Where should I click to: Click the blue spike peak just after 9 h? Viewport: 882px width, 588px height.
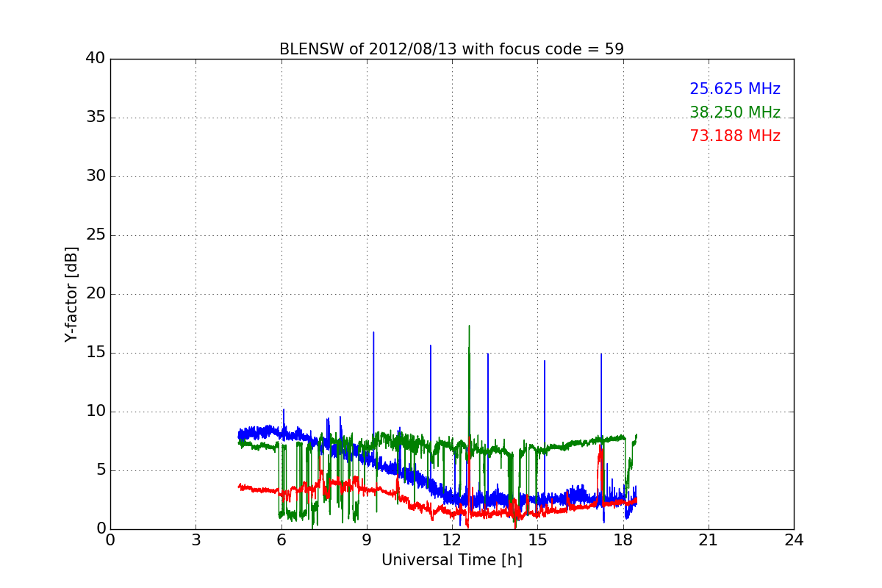click(x=373, y=333)
